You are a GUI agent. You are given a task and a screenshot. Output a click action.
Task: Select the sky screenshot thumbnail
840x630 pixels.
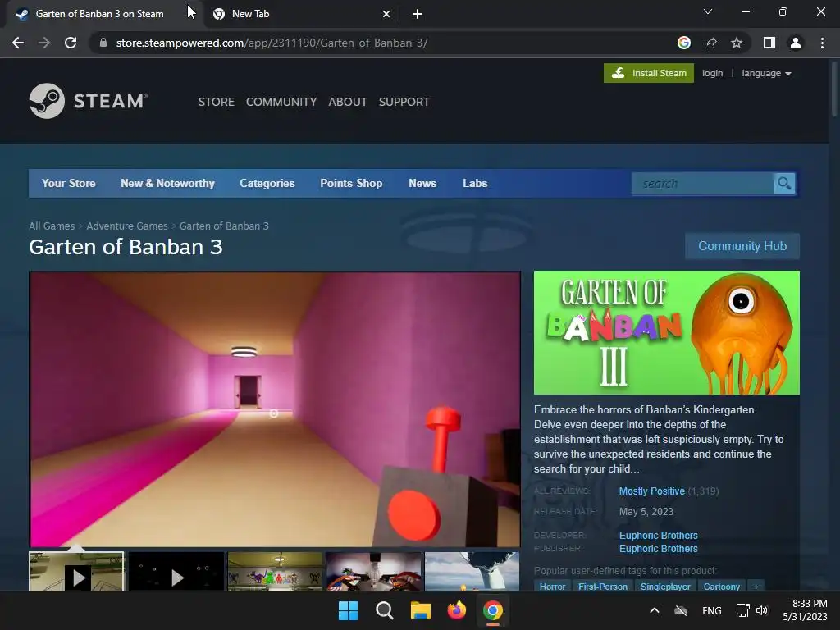coord(472,572)
